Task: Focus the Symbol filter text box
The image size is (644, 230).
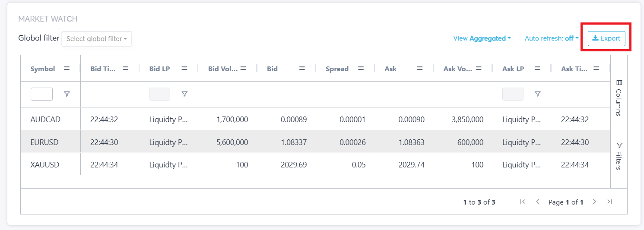Action: click(41, 94)
